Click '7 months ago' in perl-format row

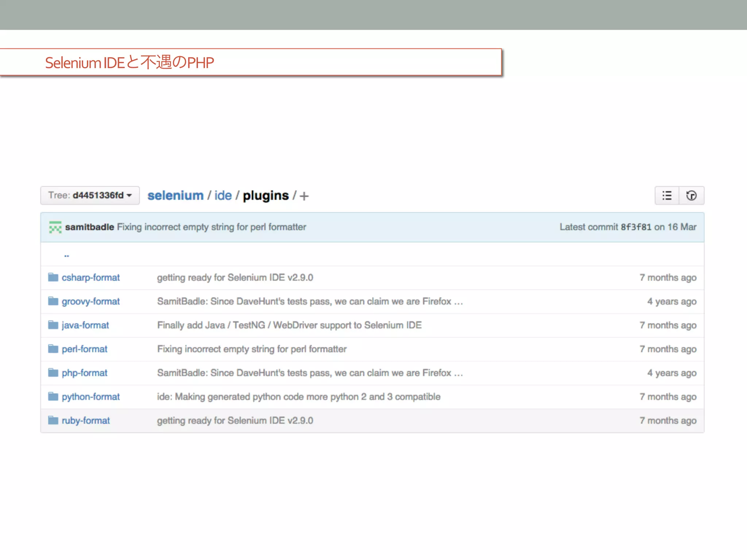[668, 349]
